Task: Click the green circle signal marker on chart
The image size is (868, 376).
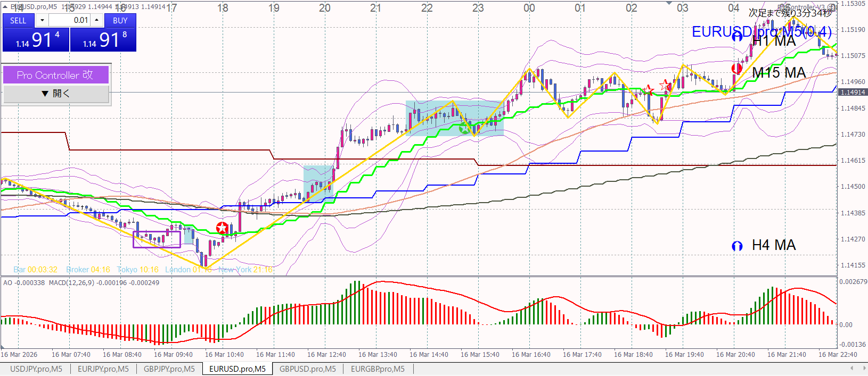Action: coord(464,128)
